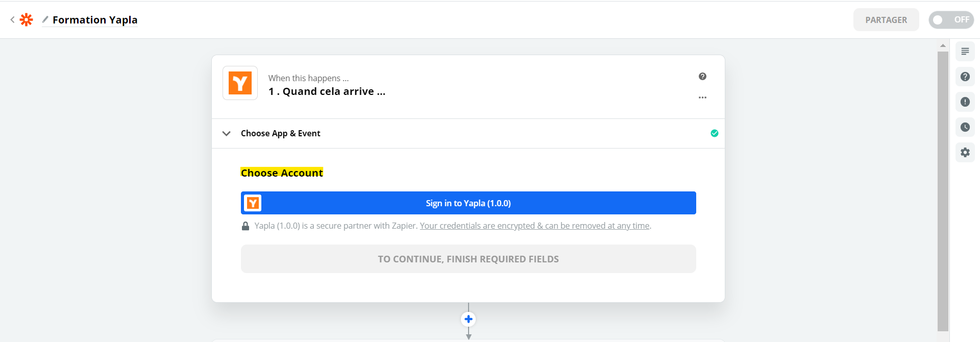Click the Yapla app logo in step header
980x342 pixels.
240,83
